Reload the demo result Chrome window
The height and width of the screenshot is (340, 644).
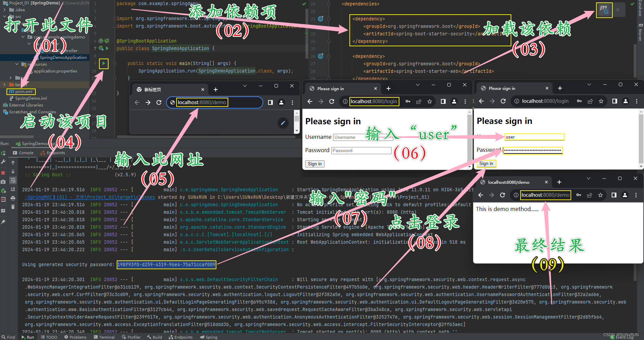pyautogui.click(x=502, y=195)
